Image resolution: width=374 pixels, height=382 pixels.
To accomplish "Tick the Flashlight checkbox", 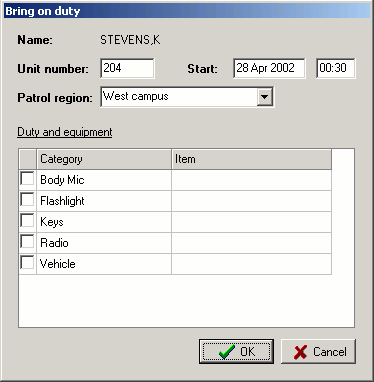I will [27, 199].
